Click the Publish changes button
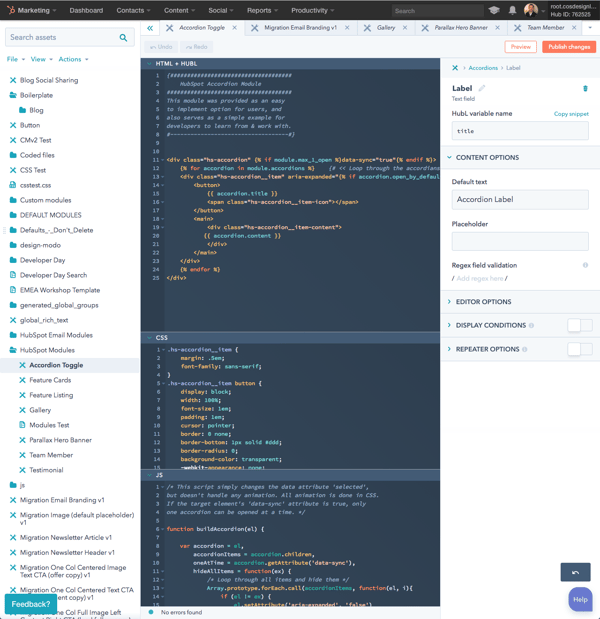 [x=569, y=47]
